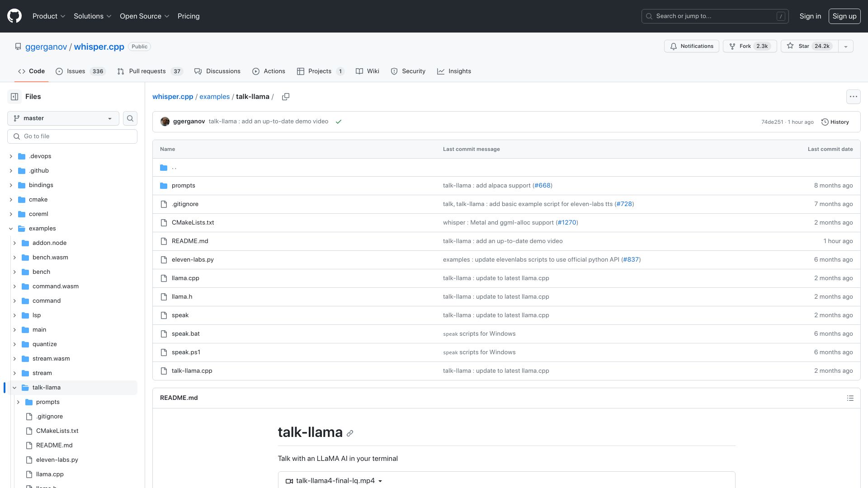This screenshot has height=488, width=868.
Task: Click the green commit status checkmark
Action: [339, 122]
